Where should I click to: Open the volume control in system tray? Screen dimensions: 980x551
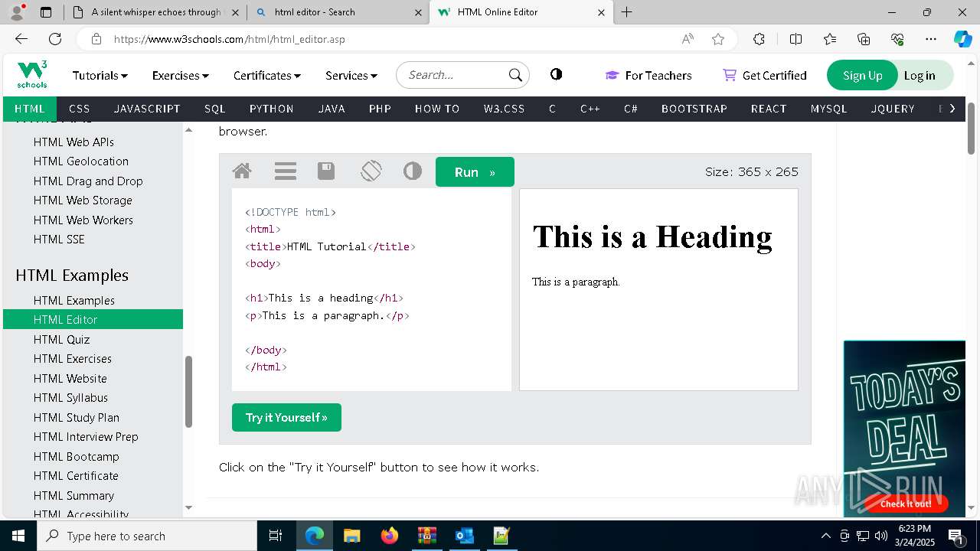(880, 536)
